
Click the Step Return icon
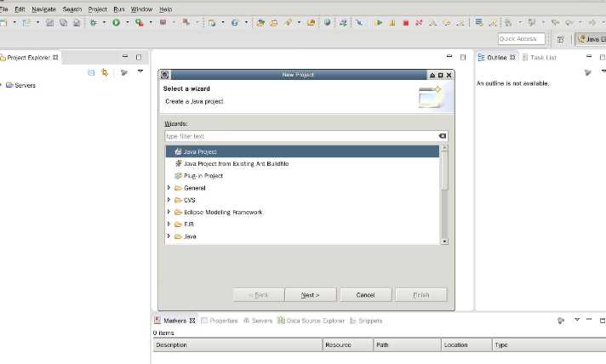pyautogui.click(x=460, y=23)
